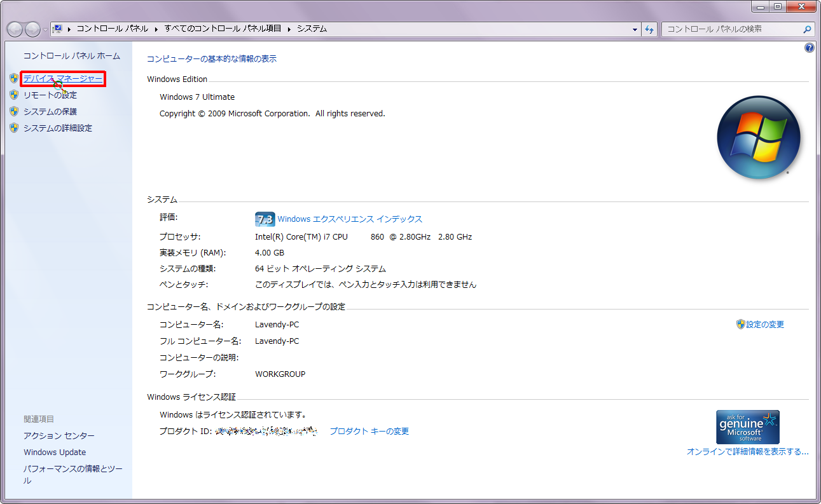Open オンラインで詳細情報を表示する link

pos(748,451)
